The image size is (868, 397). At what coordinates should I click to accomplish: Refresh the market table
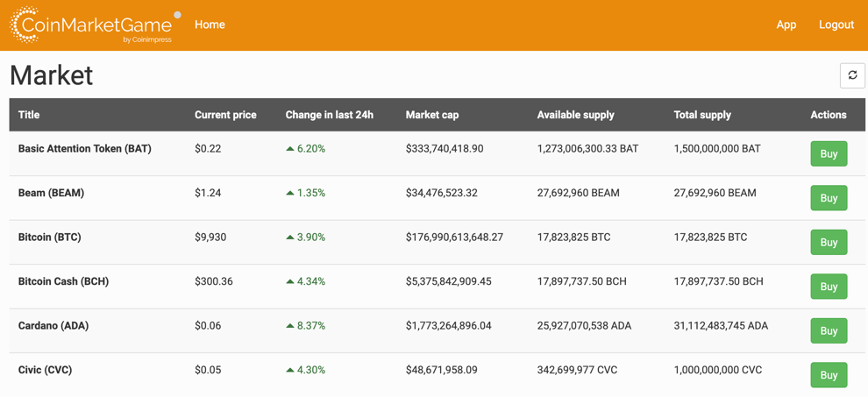(852, 75)
